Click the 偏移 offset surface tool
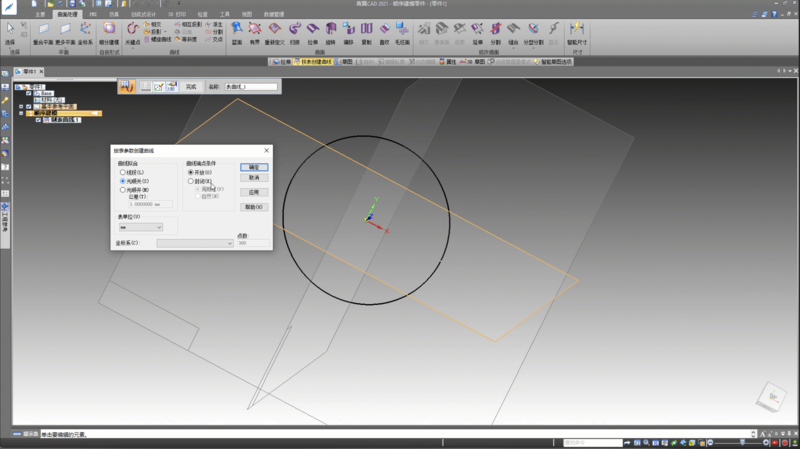 point(348,33)
